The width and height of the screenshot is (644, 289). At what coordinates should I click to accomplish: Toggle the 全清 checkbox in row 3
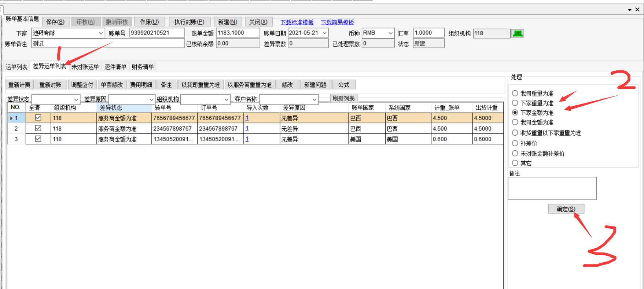point(38,139)
